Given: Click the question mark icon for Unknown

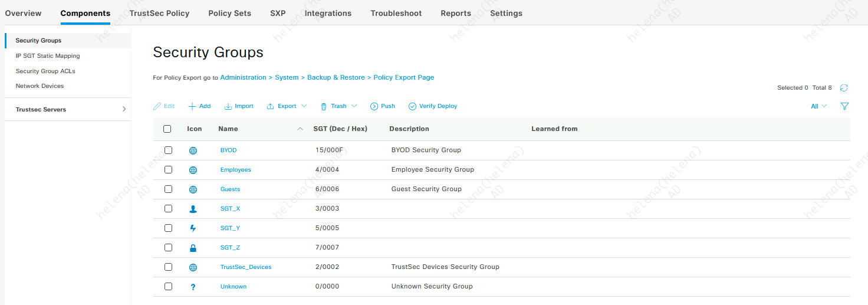Looking at the screenshot, I should 193,287.
